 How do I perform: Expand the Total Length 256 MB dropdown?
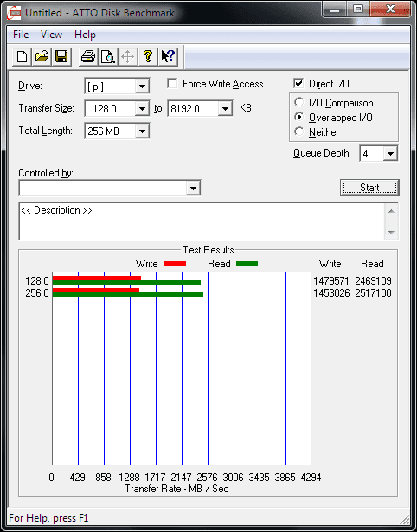(x=142, y=131)
